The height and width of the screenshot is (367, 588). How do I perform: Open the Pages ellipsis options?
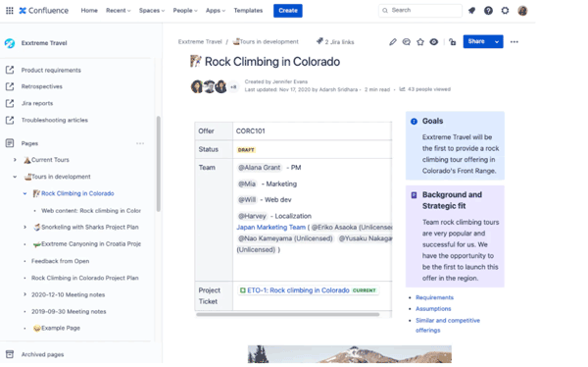(x=140, y=143)
